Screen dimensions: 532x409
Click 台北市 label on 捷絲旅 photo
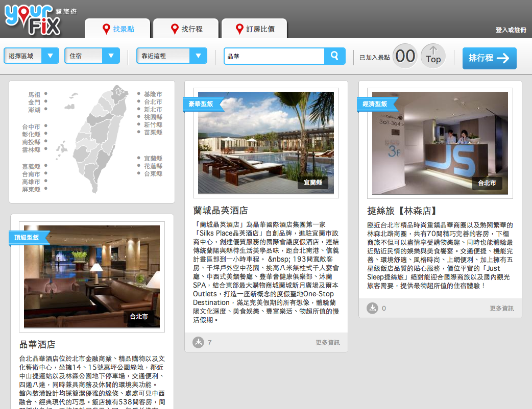(x=487, y=183)
